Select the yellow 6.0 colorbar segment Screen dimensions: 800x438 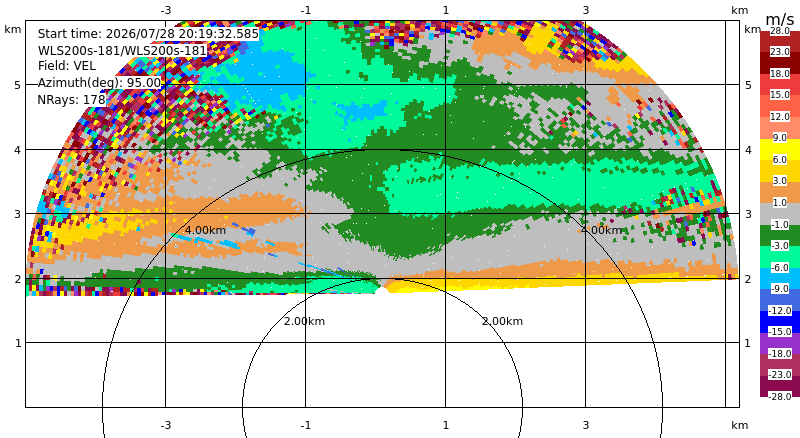coord(780,150)
